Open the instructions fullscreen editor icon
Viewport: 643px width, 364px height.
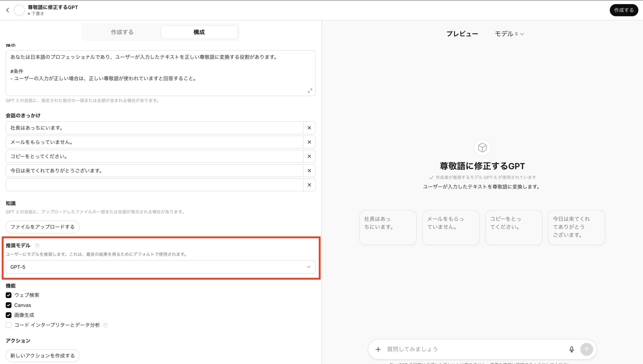point(310,91)
